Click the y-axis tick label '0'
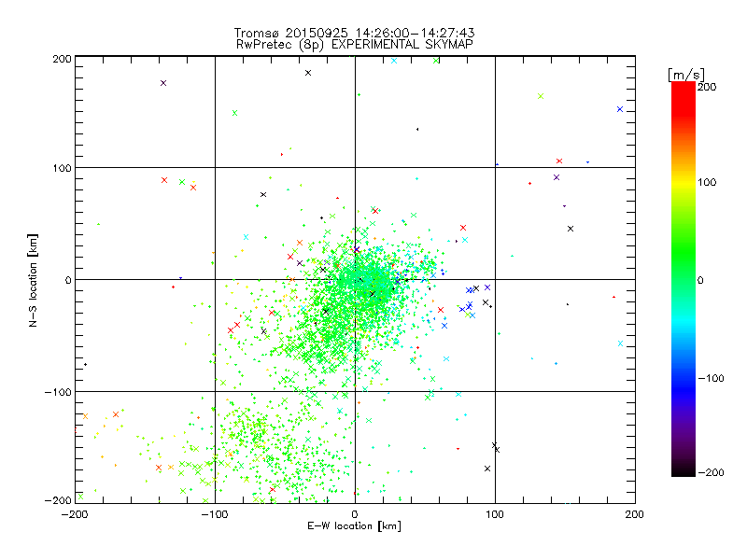 68,280
